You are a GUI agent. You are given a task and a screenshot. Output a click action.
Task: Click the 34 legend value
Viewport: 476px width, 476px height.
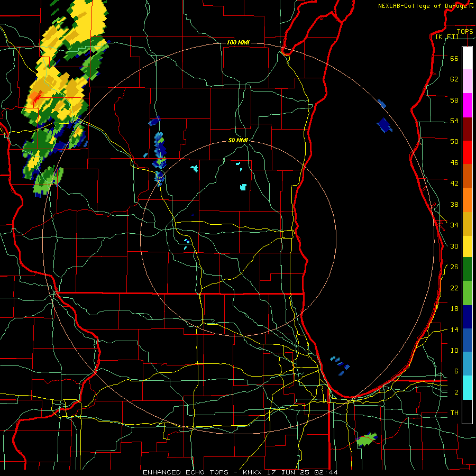pyautogui.click(x=454, y=225)
